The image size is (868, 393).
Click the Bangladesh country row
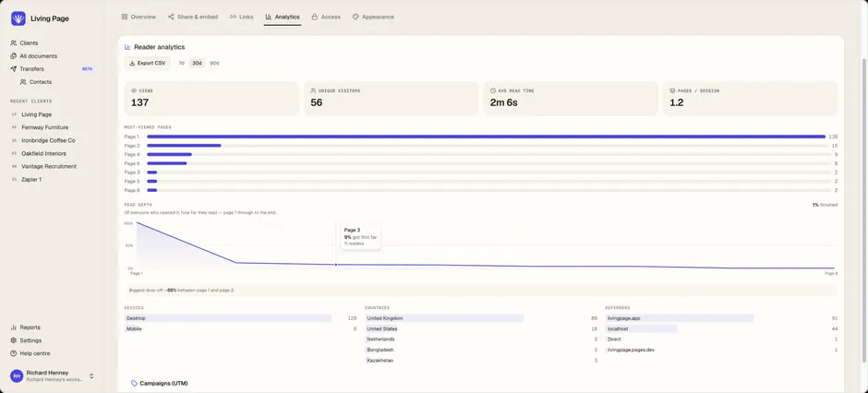[x=481, y=350]
